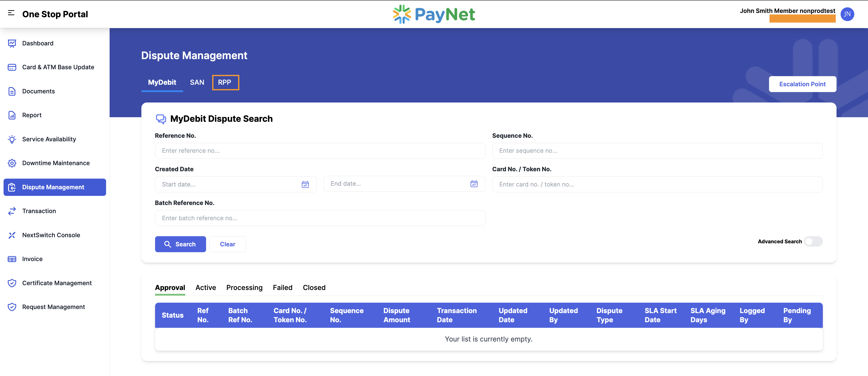Viewport: 868px width, 376px height.
Task: Click the Transaction arrows icon
Action: pyautogui.click(x=12, y=211)
